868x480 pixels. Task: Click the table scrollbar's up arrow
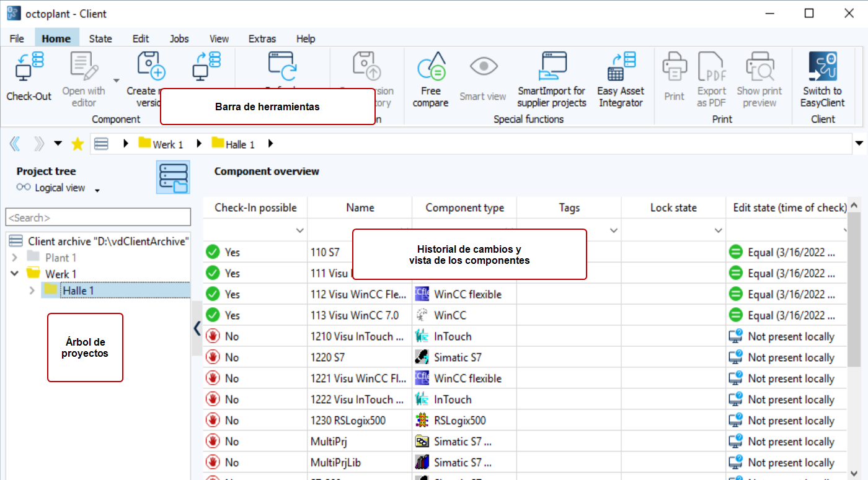pyautogui.click(x=854, y=205)
